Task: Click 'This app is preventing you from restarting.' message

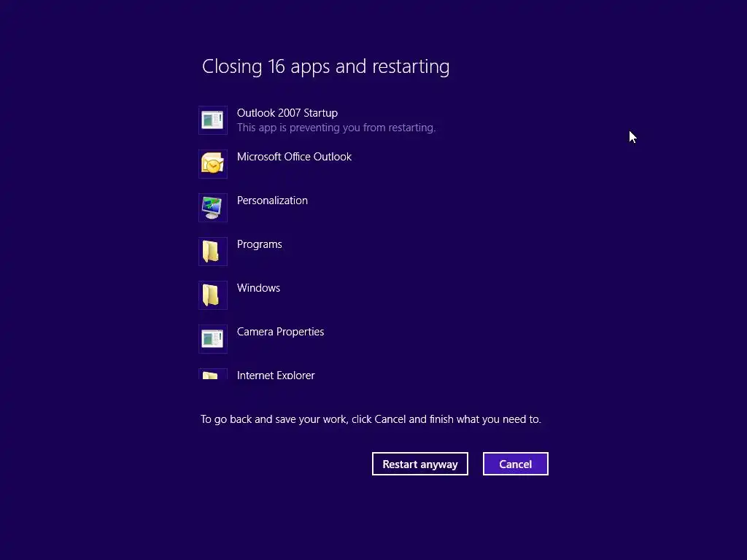Action: 336,128
